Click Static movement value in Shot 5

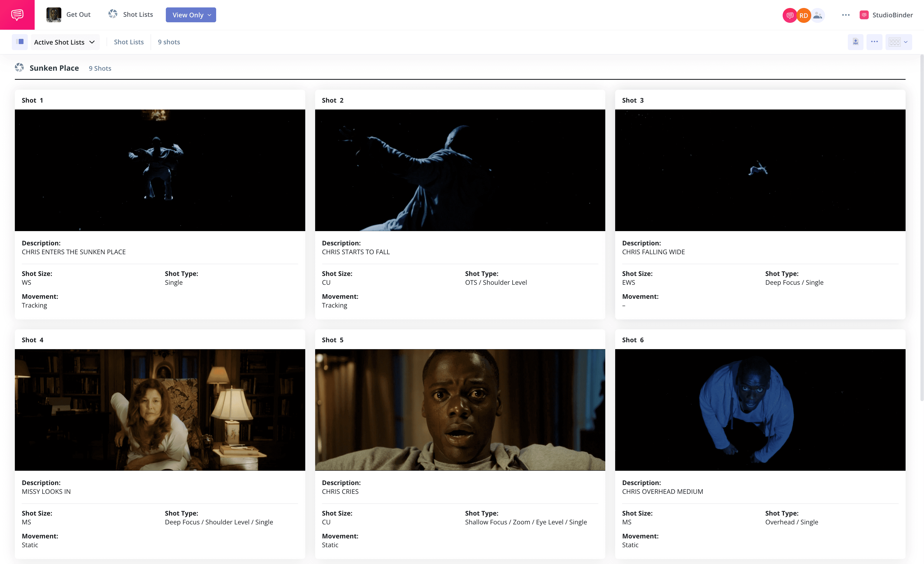pos(330,545)
